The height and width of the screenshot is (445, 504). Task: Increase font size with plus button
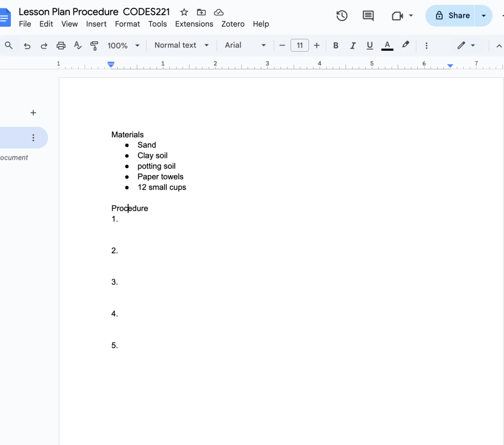[x=316, y=46]
